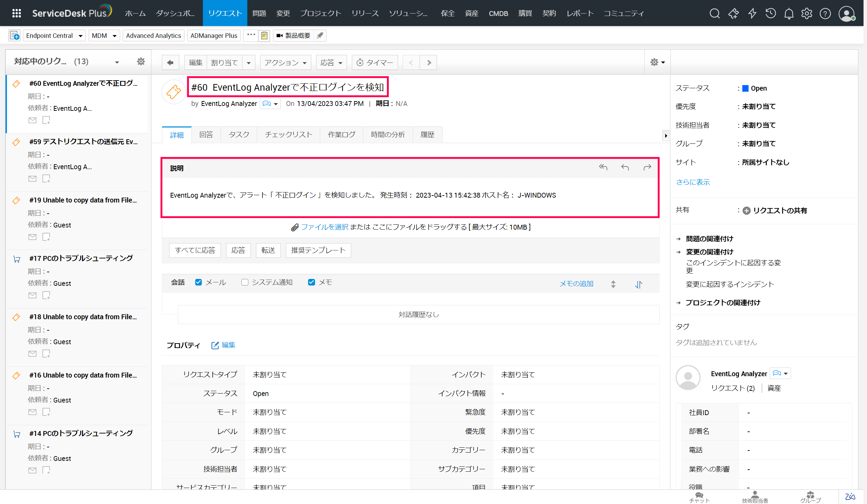Open the apps grid launcher icon

pyautogui.click(x=16, y=13)
